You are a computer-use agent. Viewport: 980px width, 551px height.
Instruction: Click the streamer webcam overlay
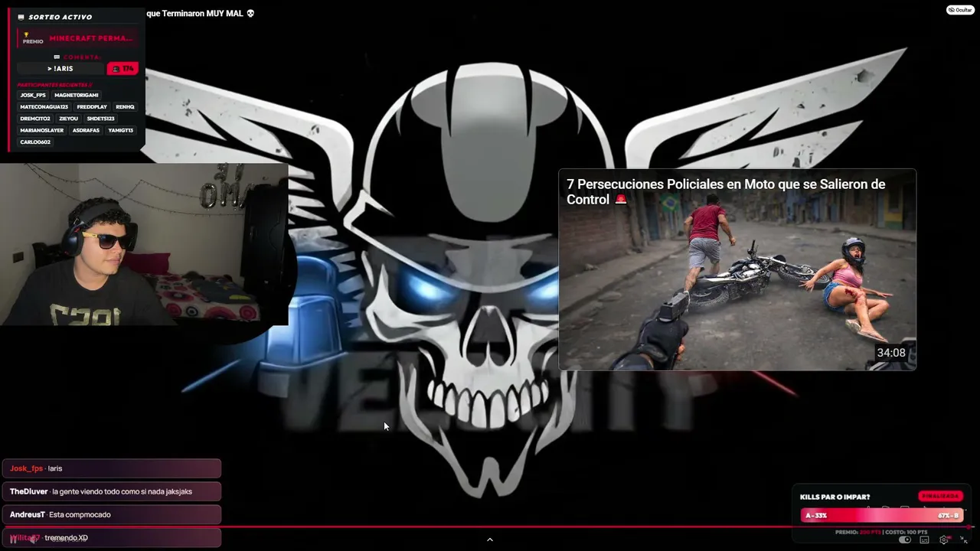[x=144, y=244]
